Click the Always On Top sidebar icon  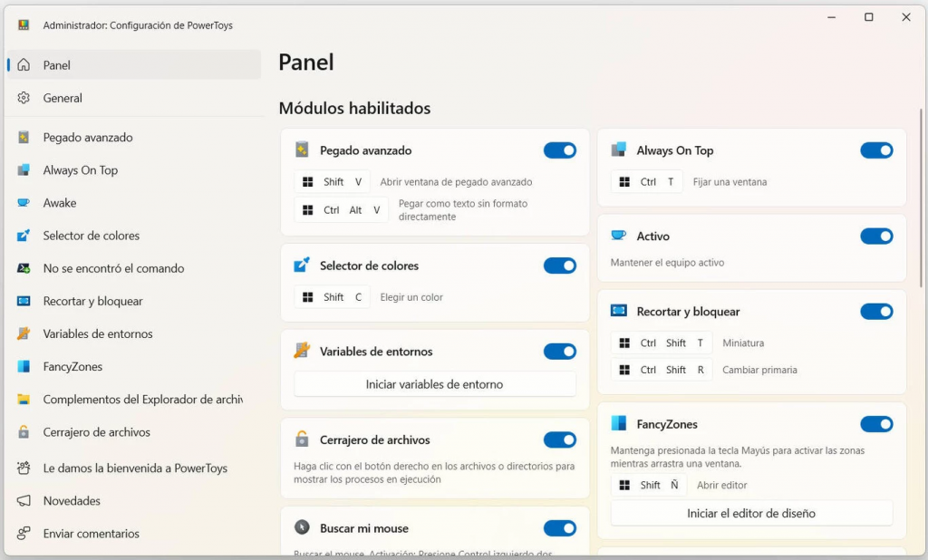tap(24, 170)
